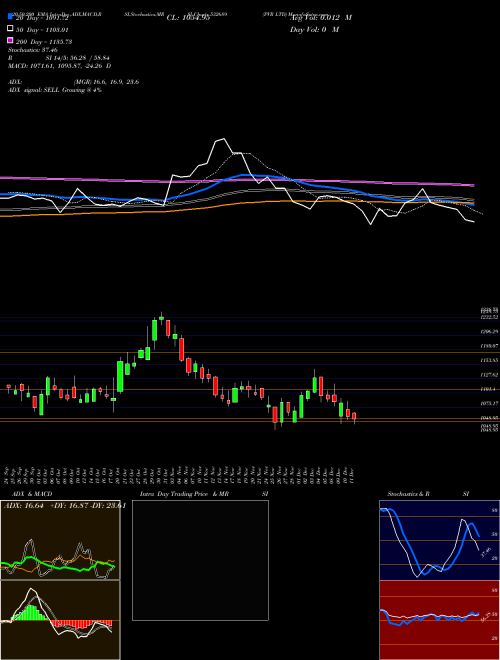The width and height of the screenshot is (500, 660).
Task: Click the Avg Vol: 0.012 M label
Action: [x=321, y=18]
